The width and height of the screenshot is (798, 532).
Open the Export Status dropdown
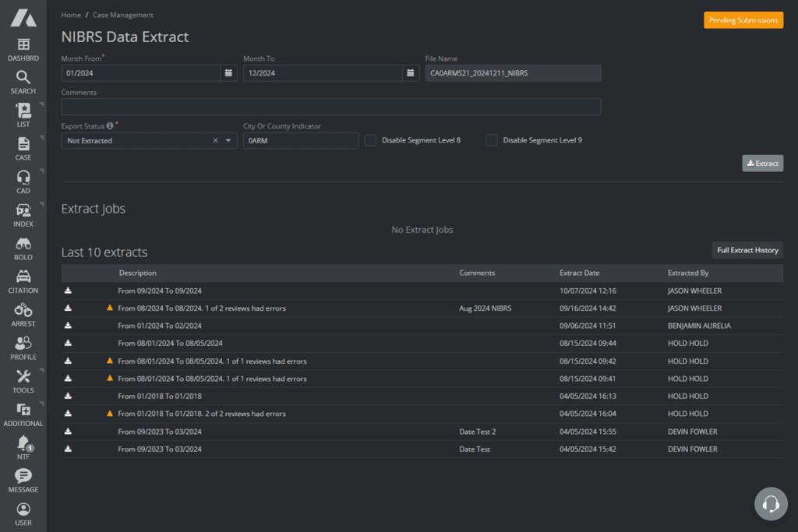(228, 140)
